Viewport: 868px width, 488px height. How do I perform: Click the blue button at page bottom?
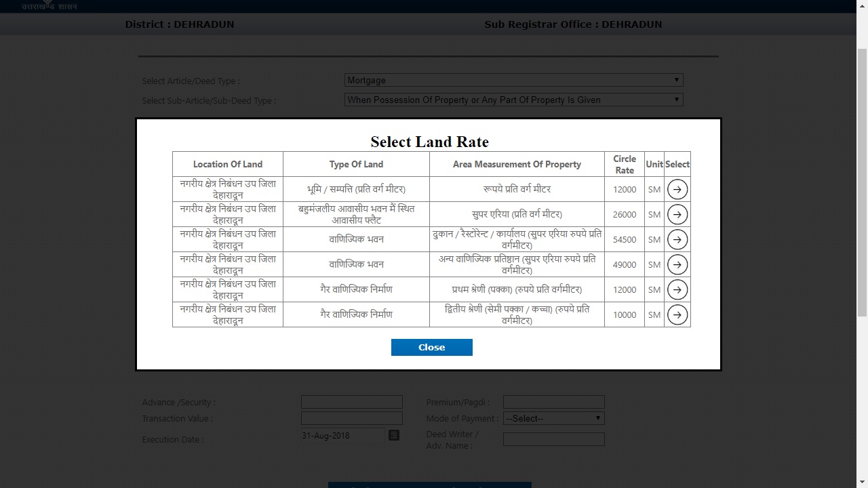click(x=430, y=485)
